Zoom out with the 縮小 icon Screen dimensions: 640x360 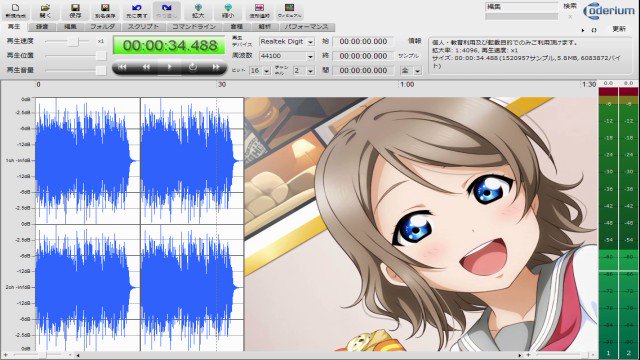click(228, 11)
